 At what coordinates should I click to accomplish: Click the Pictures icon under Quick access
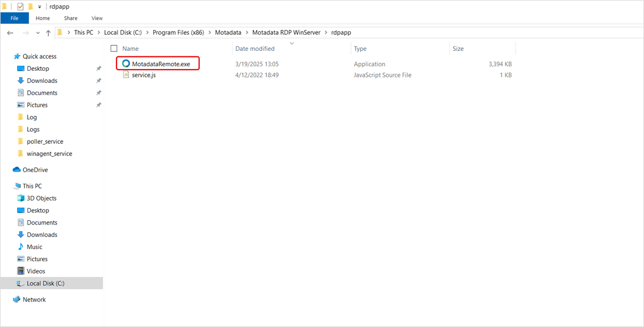(x=20, y=105)
